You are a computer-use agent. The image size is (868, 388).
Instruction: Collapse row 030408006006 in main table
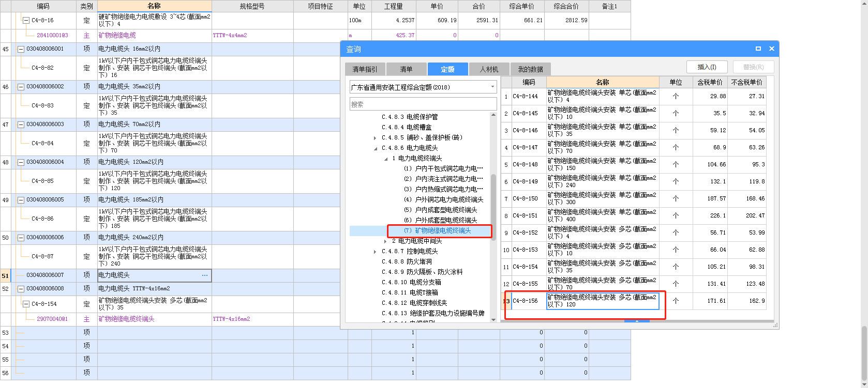pos(21,238)
